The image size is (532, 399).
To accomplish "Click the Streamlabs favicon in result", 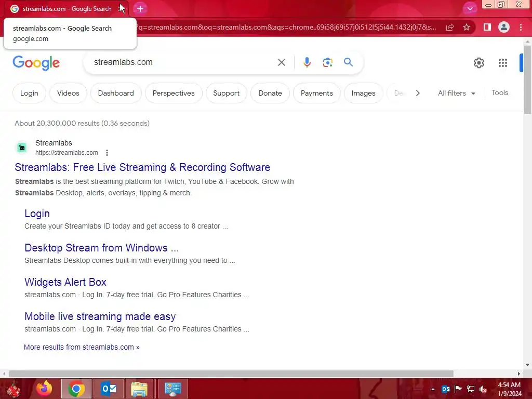I will point(22,148).
